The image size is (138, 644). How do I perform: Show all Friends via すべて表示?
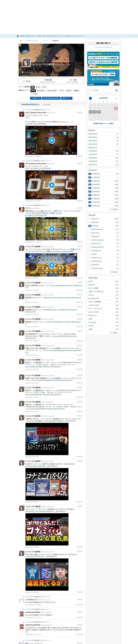(x=114, y=272)
